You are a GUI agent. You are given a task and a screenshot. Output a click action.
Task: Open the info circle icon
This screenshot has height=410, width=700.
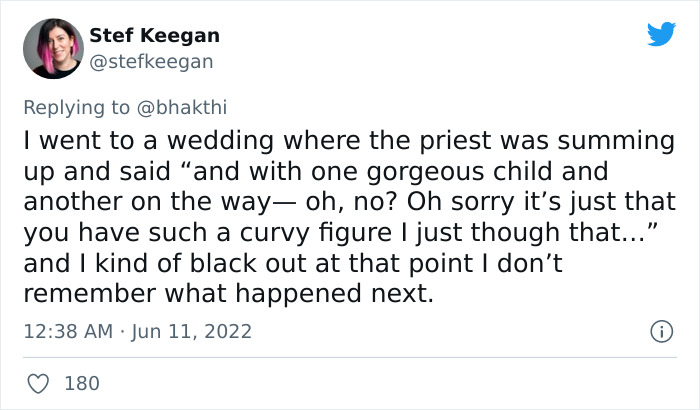point(660,330)
